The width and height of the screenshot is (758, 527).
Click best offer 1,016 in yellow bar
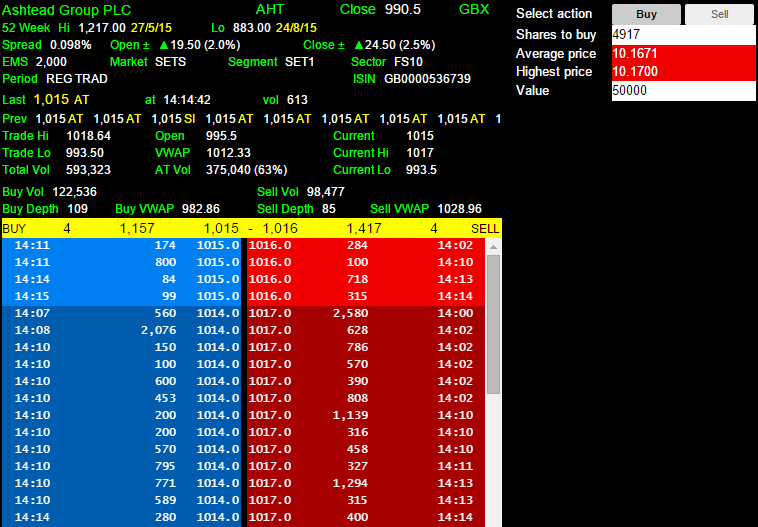[x=280, y=229]
